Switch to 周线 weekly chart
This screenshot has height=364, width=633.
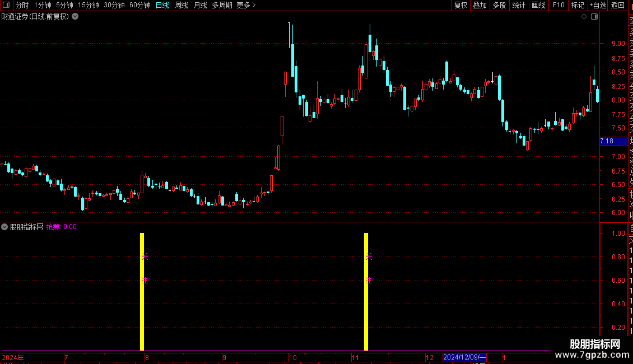point(181,5)
